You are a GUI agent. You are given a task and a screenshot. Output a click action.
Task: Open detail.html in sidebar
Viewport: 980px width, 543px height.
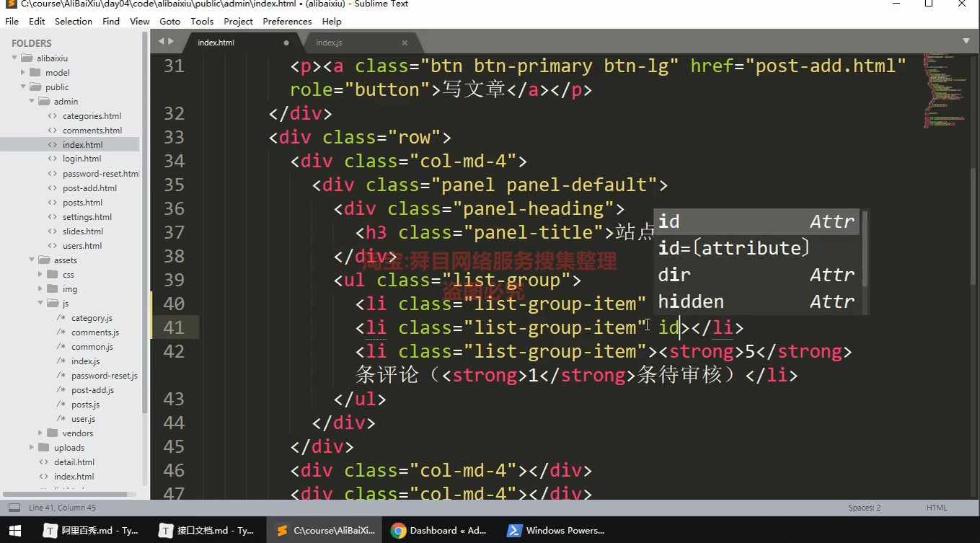[74, 462]
